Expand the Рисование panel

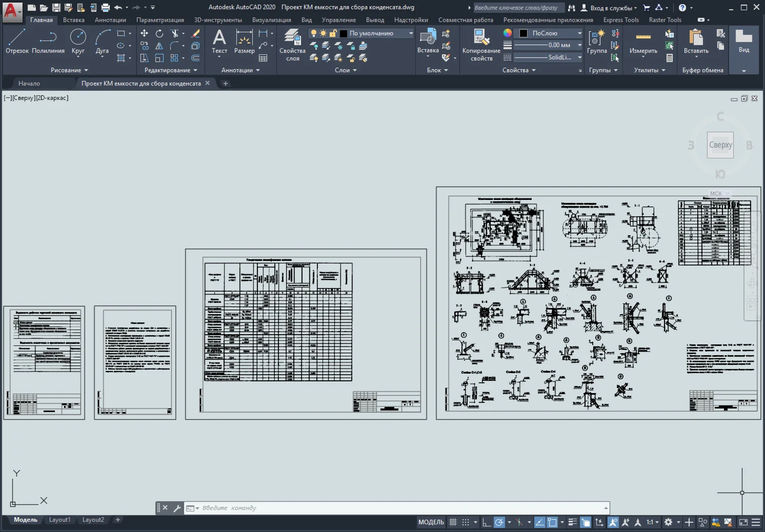pos(69,70)
